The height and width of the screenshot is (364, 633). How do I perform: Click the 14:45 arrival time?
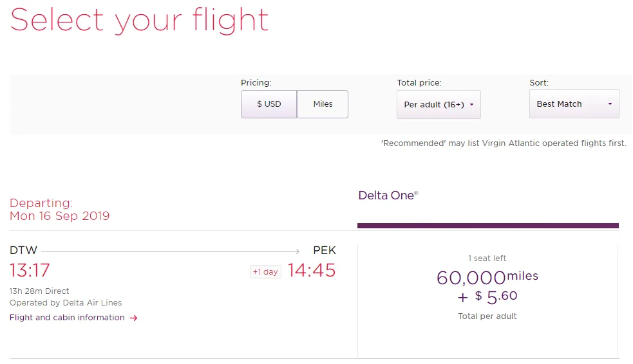point(312,270)
